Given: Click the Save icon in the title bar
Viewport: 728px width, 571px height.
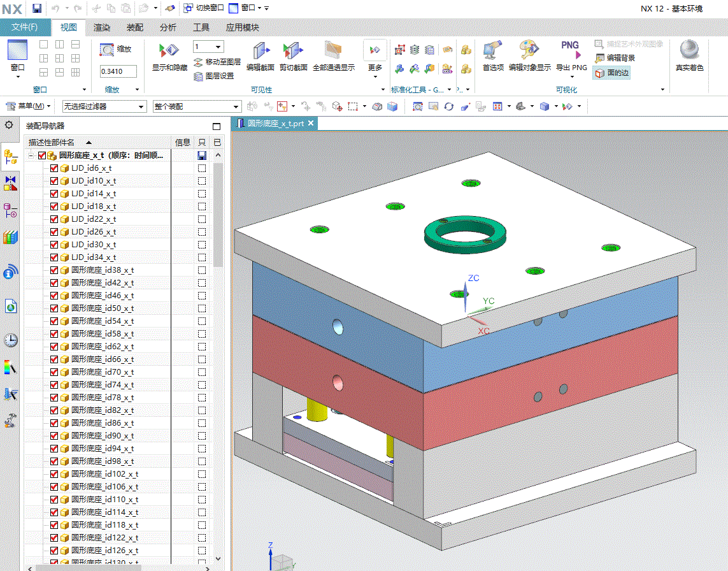Looking at the screenshot, I should pos(37,8).
